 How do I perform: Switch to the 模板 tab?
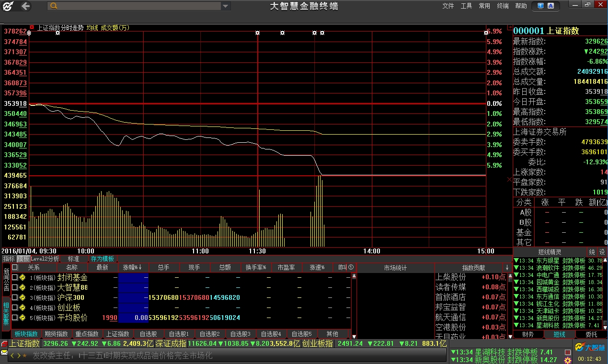coord(23,259)
